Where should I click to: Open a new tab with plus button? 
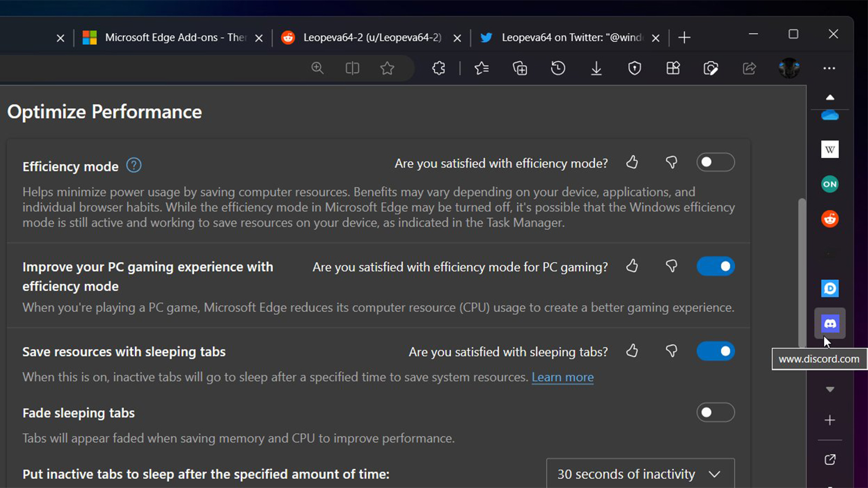(x=685, y=37)
